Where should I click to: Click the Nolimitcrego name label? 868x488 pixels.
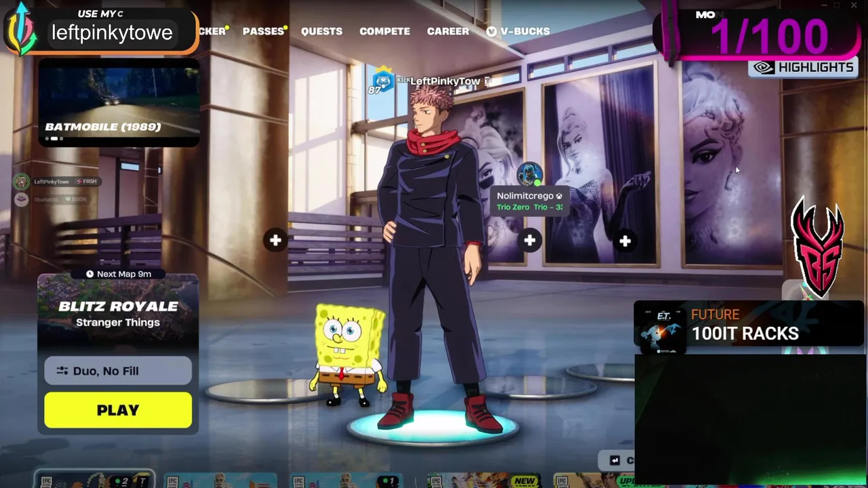click(x=525, y=196)
